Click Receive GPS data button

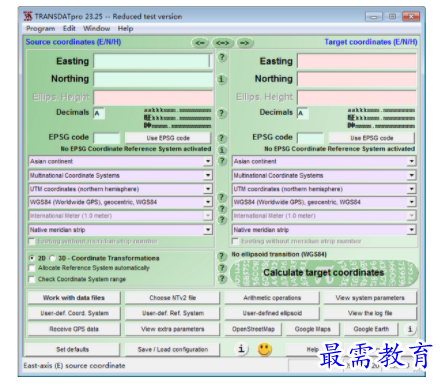[x=74, y=329]
